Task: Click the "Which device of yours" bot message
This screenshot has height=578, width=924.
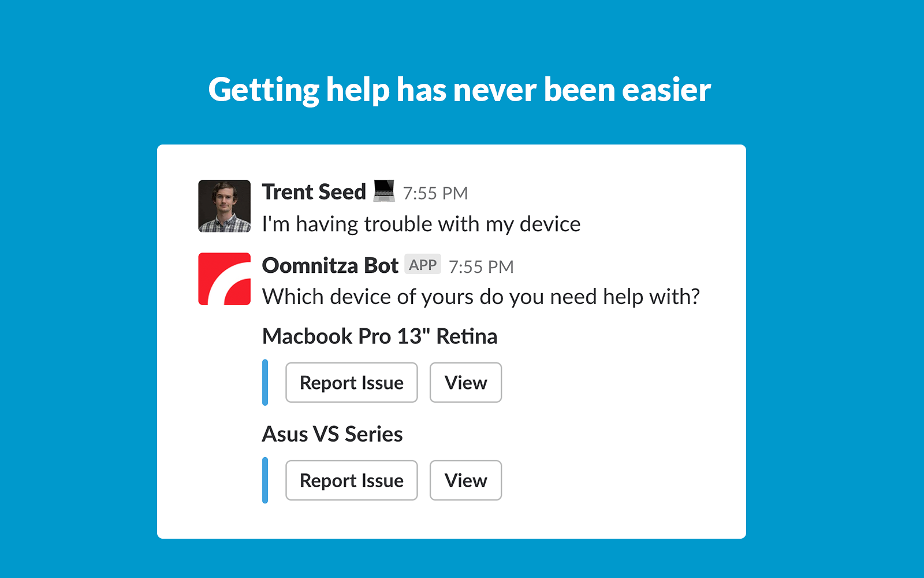Action: (x=480, y=297)
